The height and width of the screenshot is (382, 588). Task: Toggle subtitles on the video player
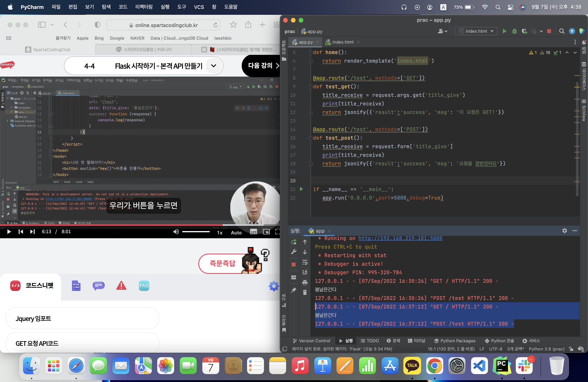point(254,232)
